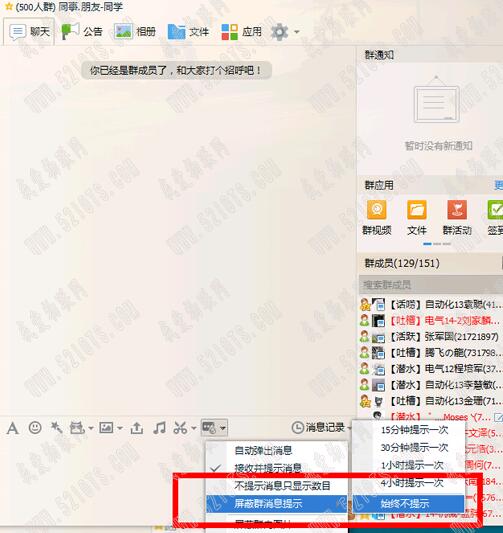Open the emoji smiley picker
Image resolution: width=503 pixels, height=533 pixels.
click(x=35, y=428)
